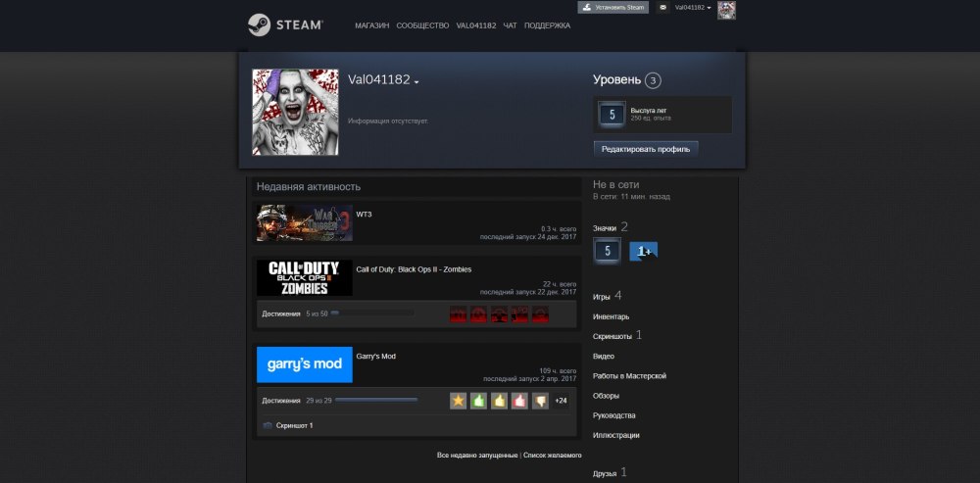The width and height of the screenshot is (980, 483).
Task: Open the Инвентарь sidebar link
Action: [x=612, y=316]
